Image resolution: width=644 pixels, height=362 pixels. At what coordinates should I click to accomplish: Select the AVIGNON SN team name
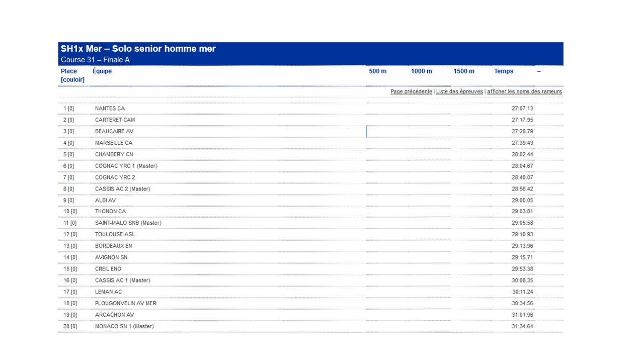[x=111, y=258]
